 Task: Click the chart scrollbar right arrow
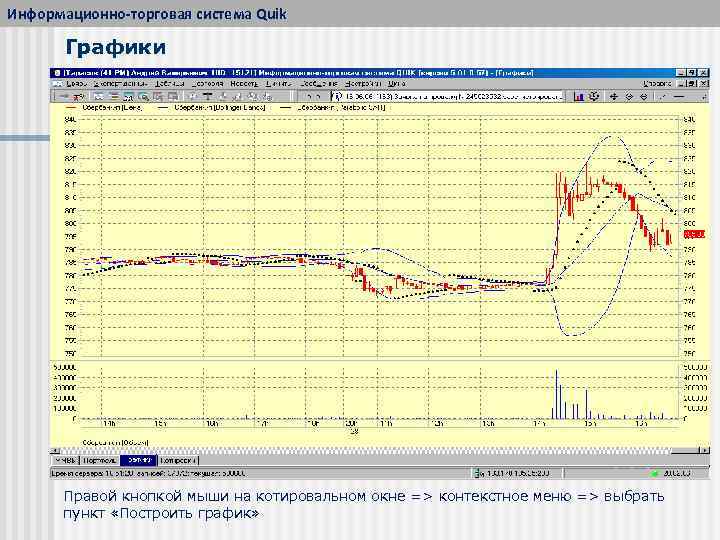pos(704,450)
